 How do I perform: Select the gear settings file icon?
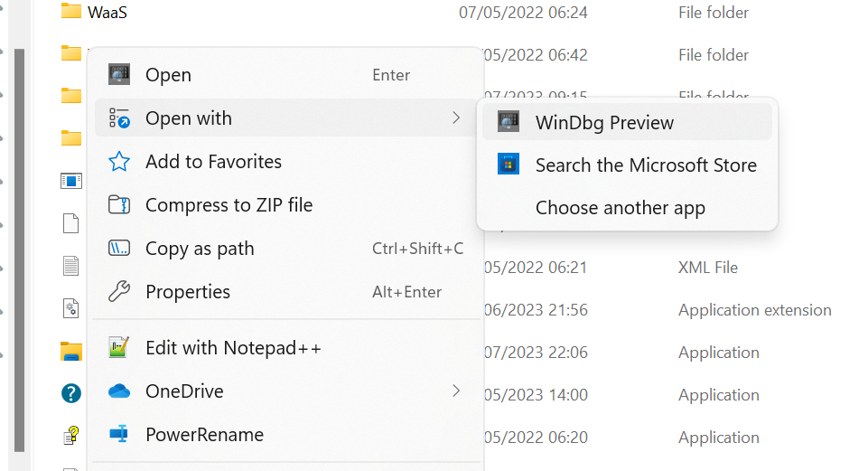click(x=70, y=308)
